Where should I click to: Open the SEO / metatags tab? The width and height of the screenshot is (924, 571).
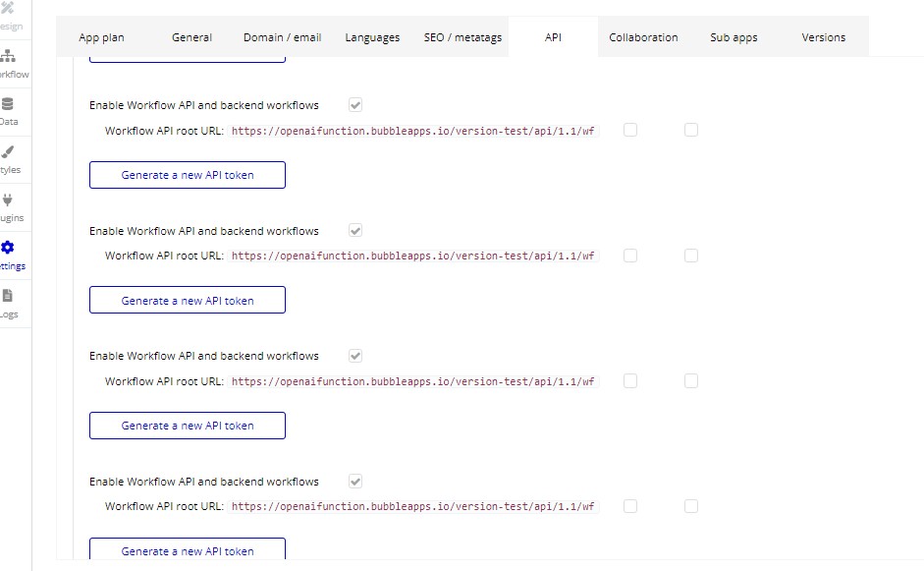coord(462,37)
